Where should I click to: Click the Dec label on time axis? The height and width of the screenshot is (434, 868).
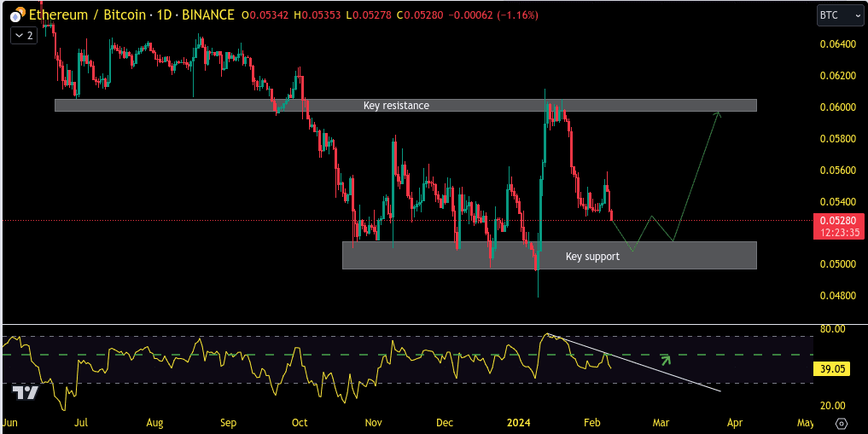click(445, 423)
